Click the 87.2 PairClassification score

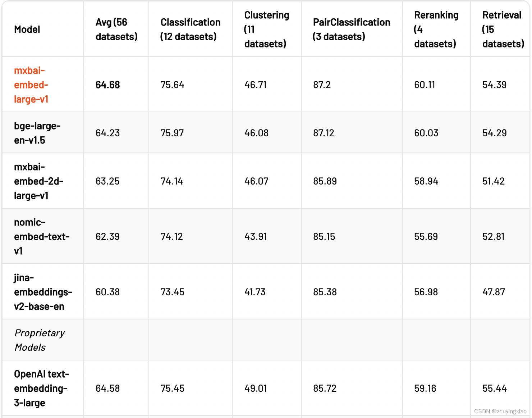pos(322,85)
